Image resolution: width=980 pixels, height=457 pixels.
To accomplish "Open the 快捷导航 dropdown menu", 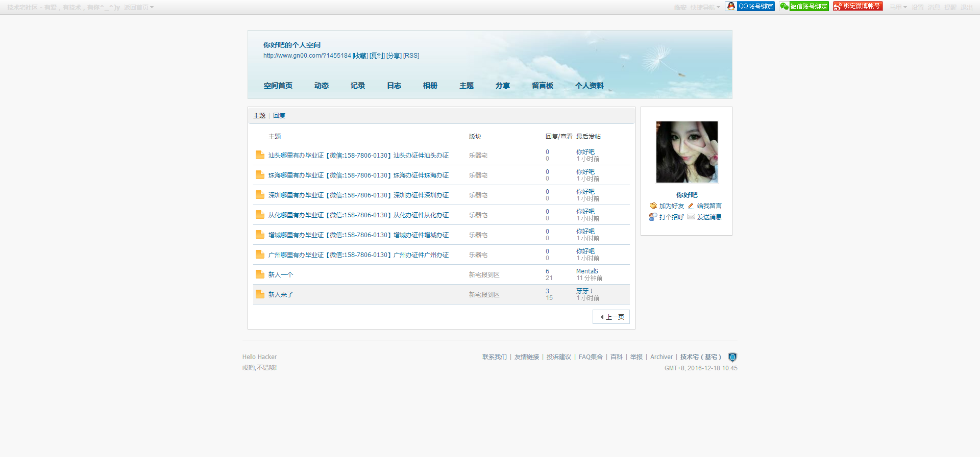I will [705, 8].
